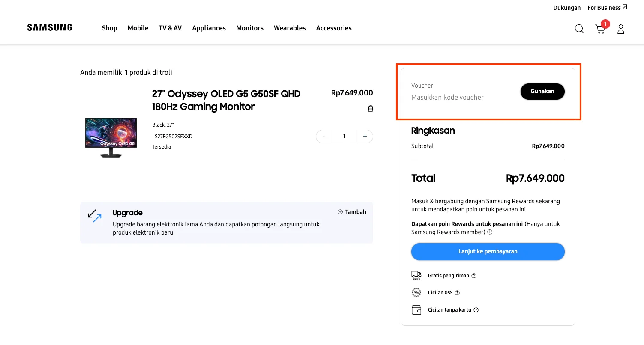Open info icon next to Cicilan tanpa kartu
This screenshot has width=644, height=345.
coord(476,310)
